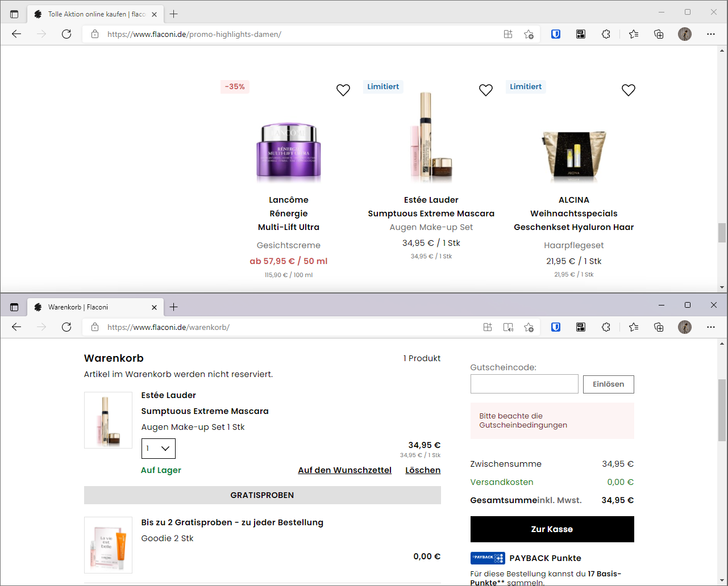Open Bitwarden extension in the cart window

[x=556, y=327]
